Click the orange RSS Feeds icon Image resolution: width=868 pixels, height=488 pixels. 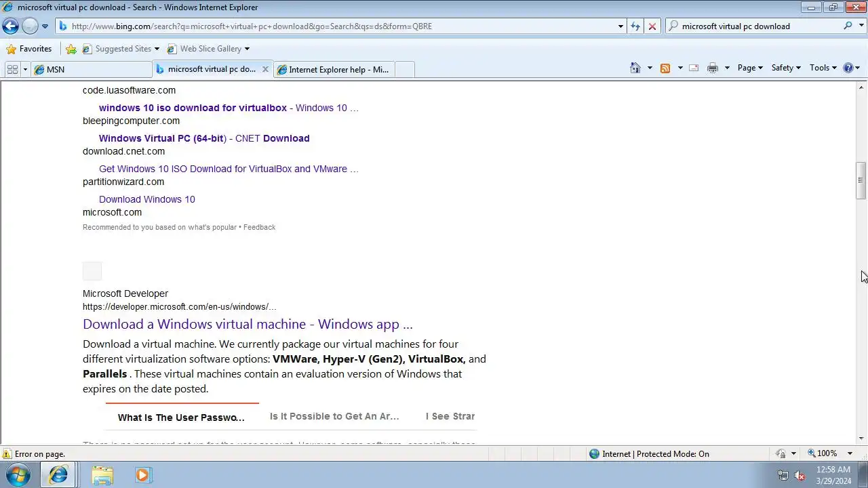click(665, 68)
